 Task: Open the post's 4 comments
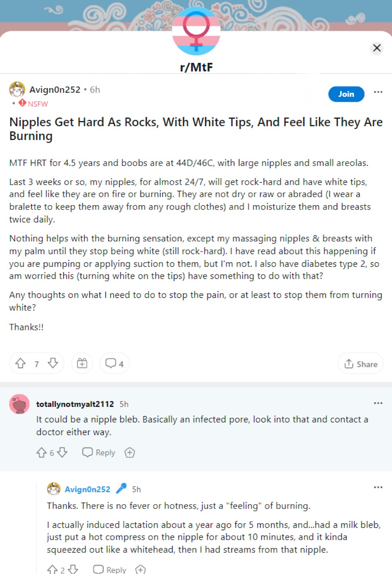pos(114,363)
